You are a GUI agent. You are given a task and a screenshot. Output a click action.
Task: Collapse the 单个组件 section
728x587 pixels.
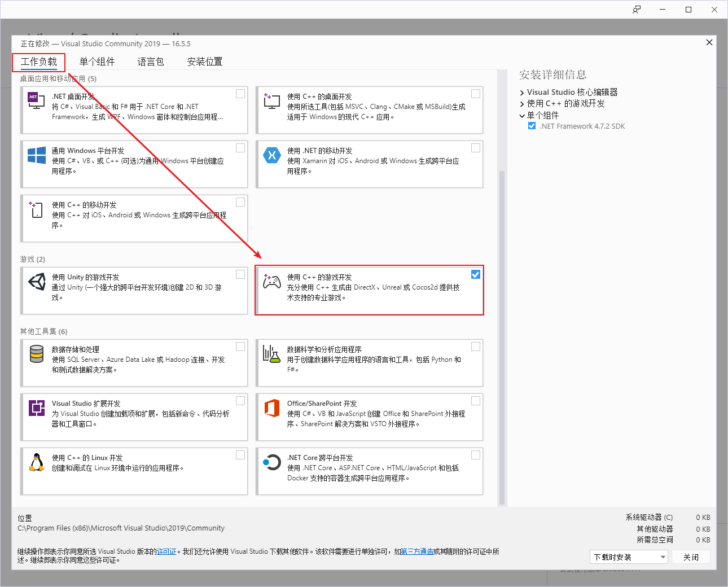click(x=522, y=116)
